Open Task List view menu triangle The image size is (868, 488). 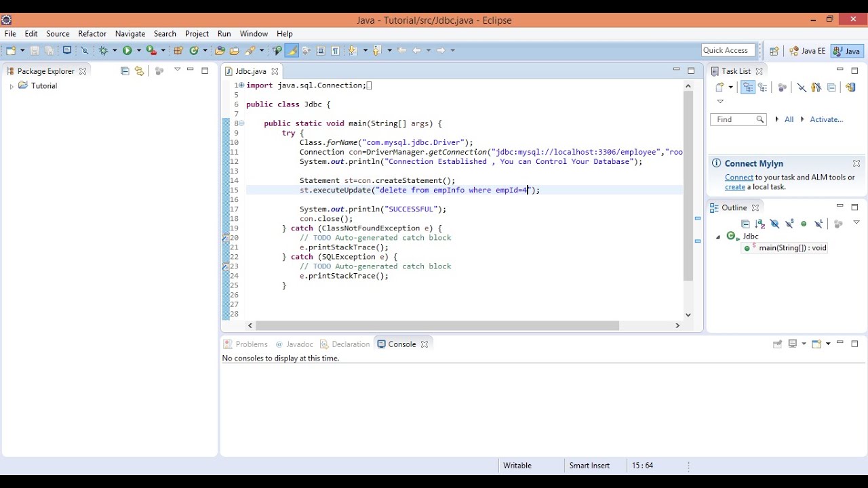pos(720,102)
